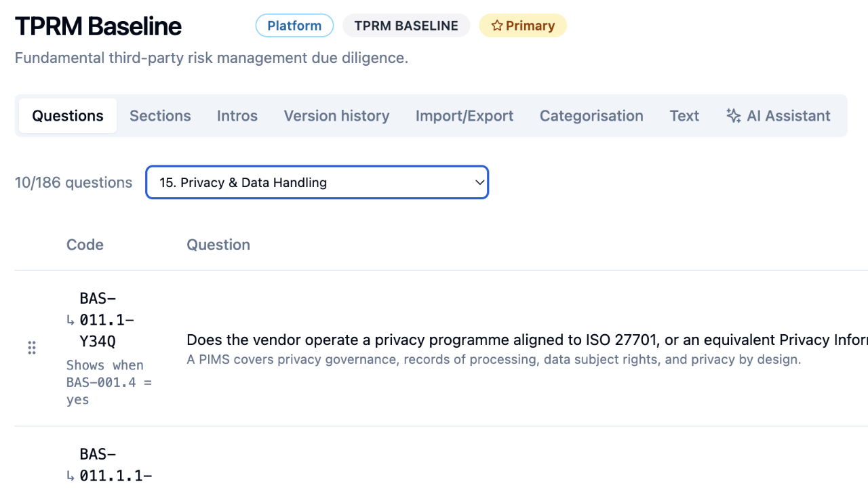Go to the Intros tab
This screenshot has height=488, width=868.
[x=237, y=116]
